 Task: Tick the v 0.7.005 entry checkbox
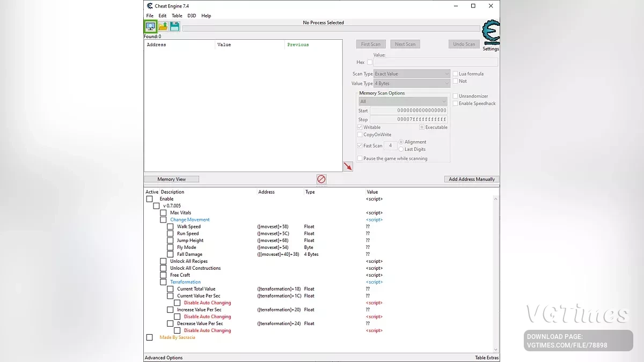156,206
